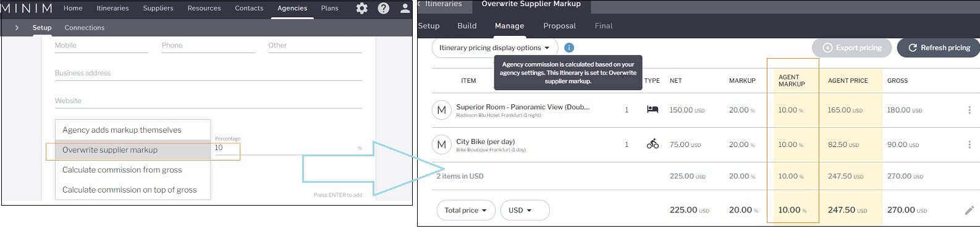Expand the chevron next to Setup

click(x=17, y=28)
